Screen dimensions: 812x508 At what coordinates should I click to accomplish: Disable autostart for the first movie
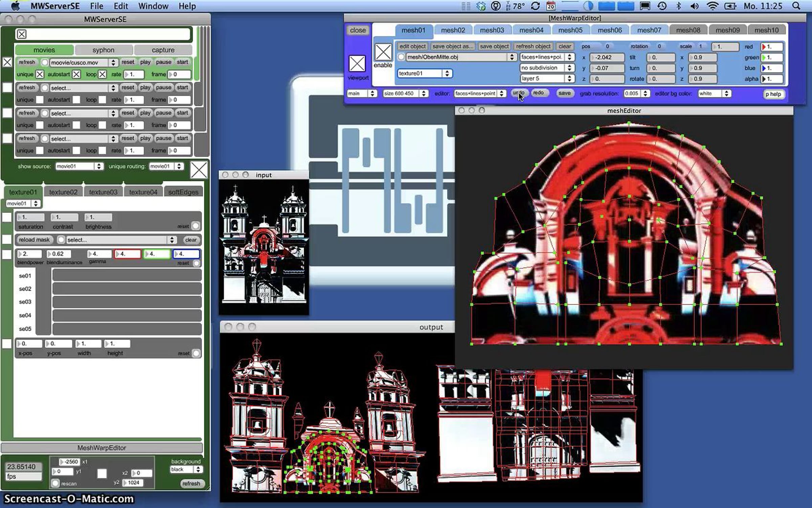coord(76,74)
